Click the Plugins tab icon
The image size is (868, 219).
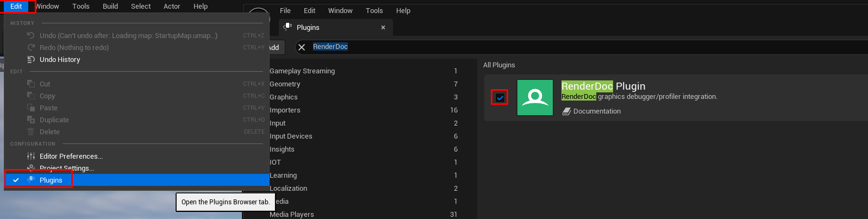click(x=288, y=27)
